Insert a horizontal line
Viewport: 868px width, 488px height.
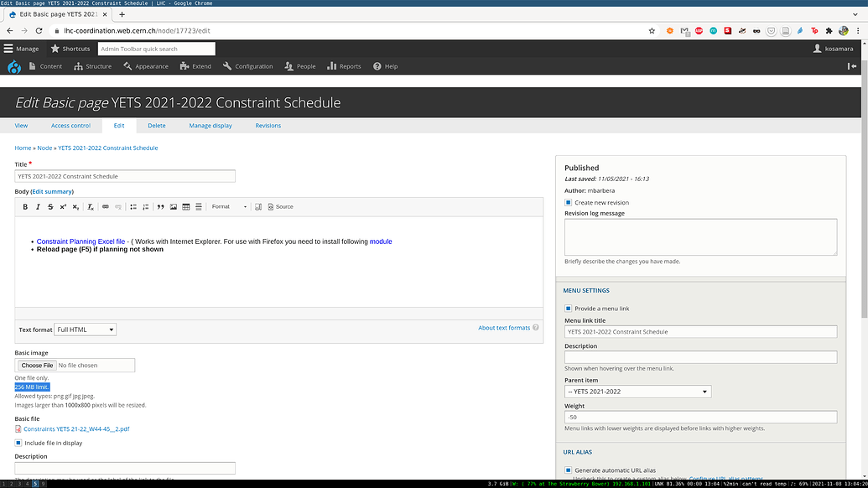point(199,207)
